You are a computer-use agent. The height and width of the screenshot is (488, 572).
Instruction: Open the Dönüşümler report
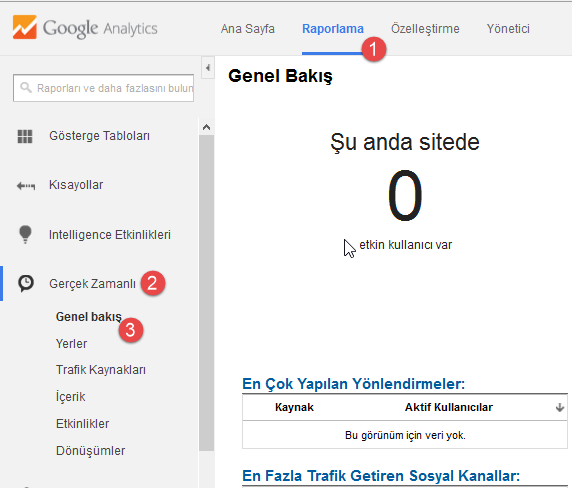pos(90,451)
